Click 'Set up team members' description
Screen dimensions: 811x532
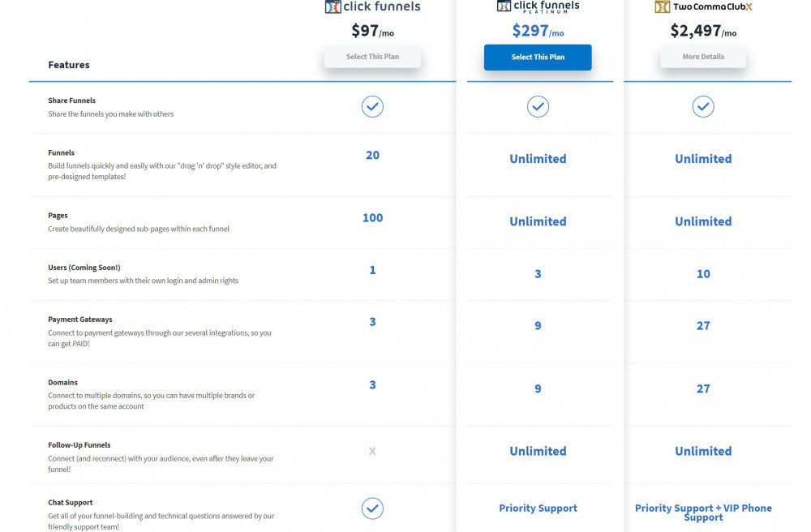click(144, 281)
